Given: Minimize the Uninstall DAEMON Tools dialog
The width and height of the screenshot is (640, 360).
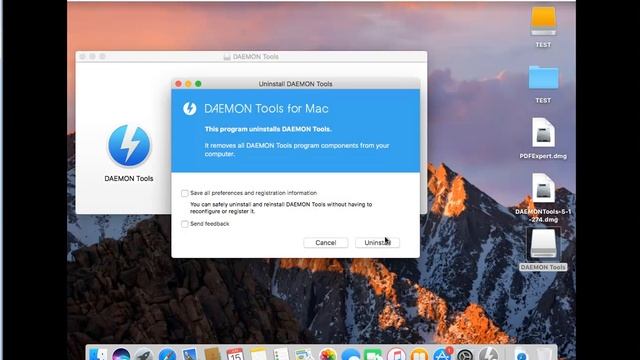Looking at the screenshot, I should pos(188,84).
